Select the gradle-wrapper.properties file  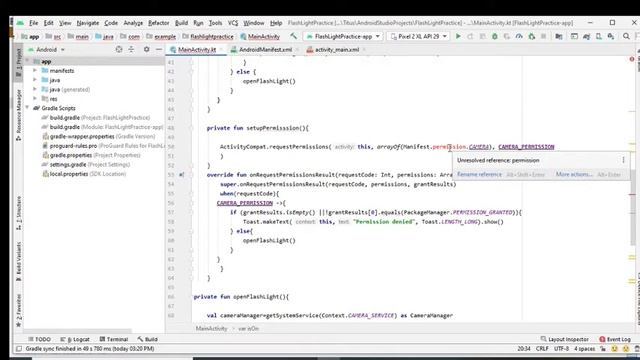[x=99, y=136]
